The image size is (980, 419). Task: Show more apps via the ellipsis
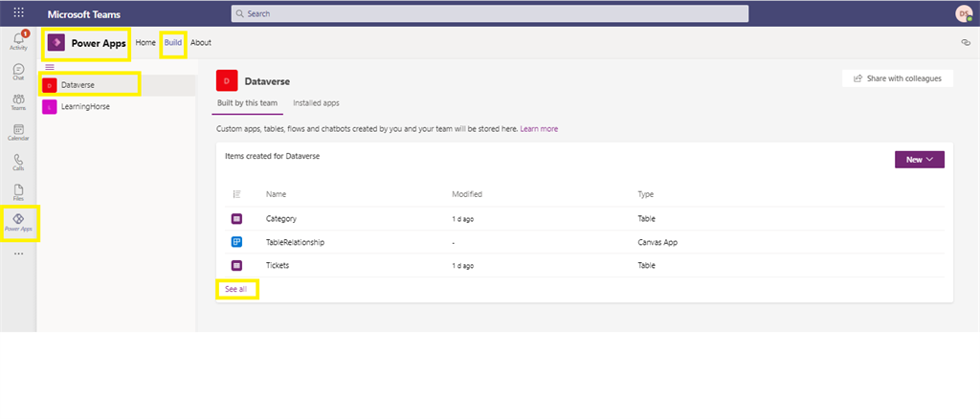(18, 254)
